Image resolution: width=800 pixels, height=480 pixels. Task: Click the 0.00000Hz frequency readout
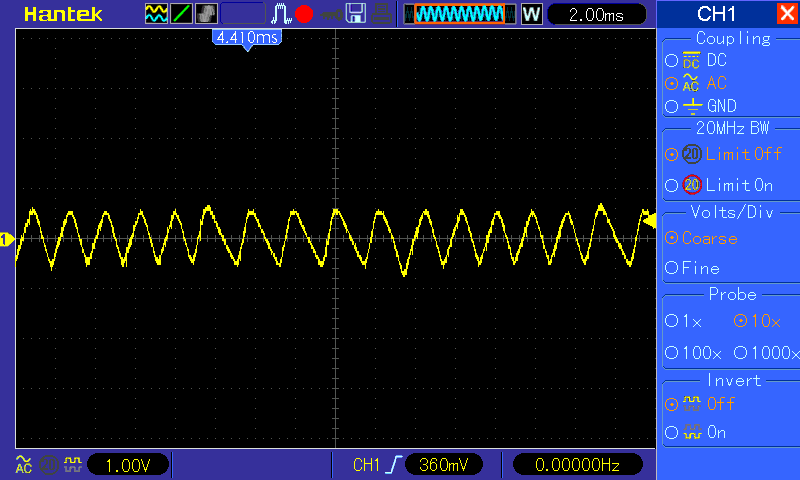578,465
